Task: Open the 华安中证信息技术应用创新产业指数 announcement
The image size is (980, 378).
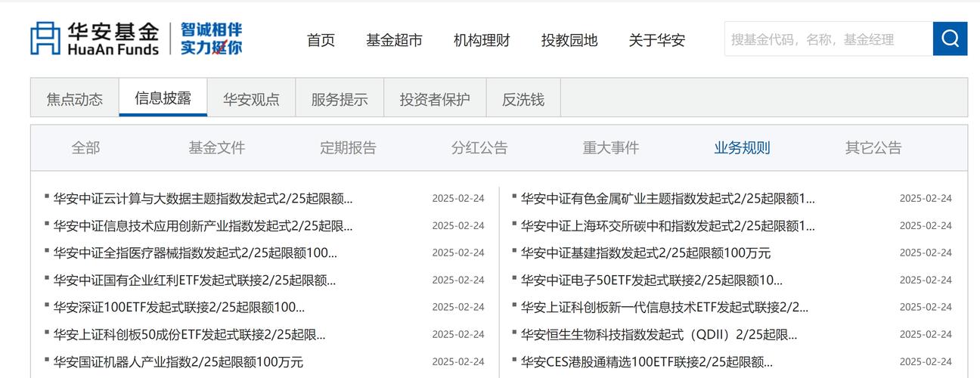Action: pyautogui.click(x=203, y=226)
